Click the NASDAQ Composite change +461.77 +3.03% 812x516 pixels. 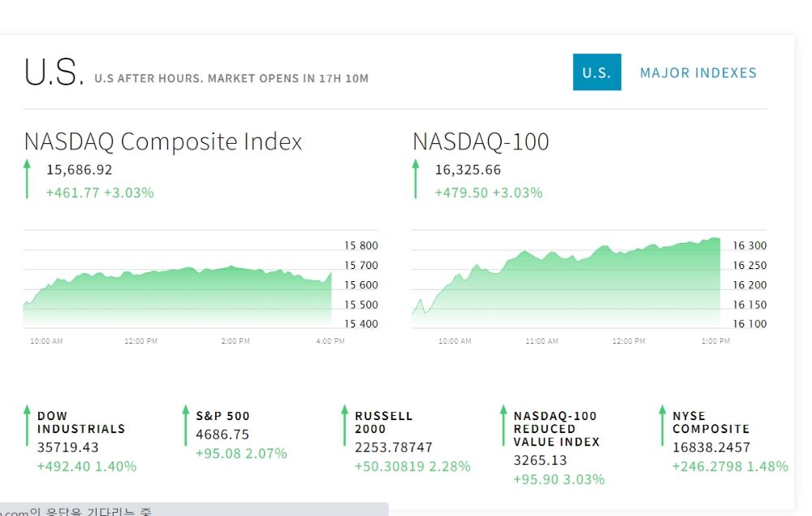[x=100, y=193]
